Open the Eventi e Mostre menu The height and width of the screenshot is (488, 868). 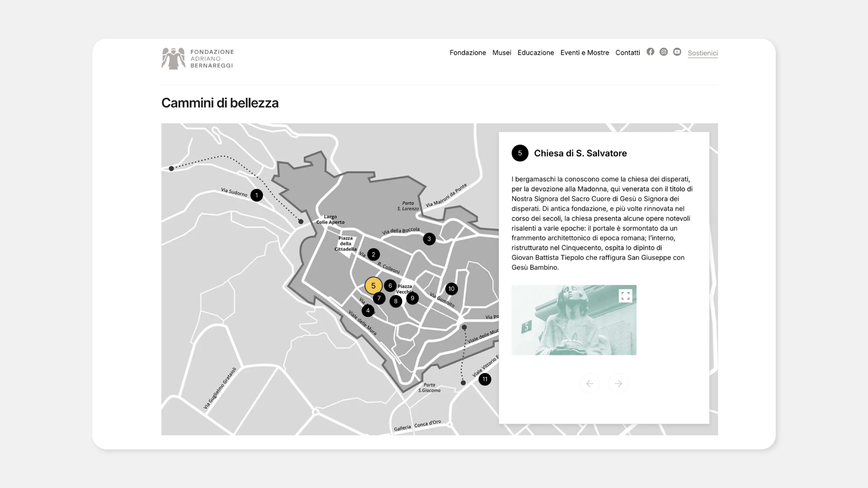585,53
